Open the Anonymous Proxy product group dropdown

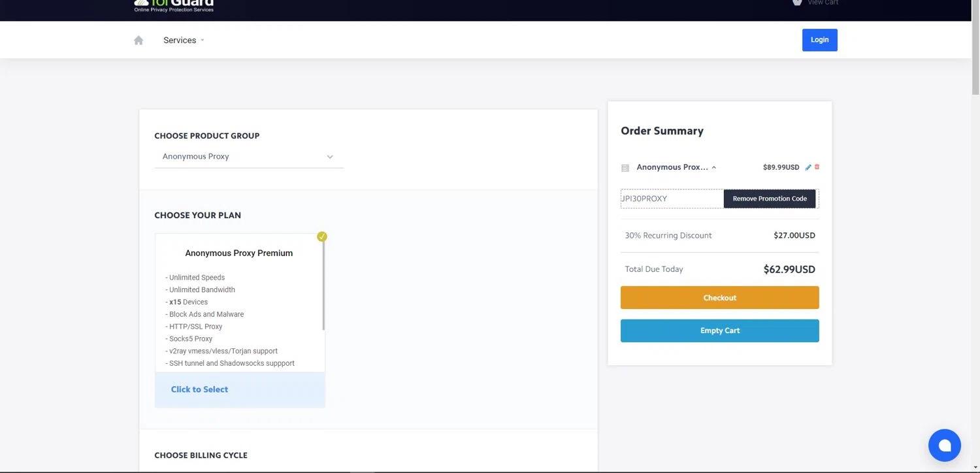[249, 157]
